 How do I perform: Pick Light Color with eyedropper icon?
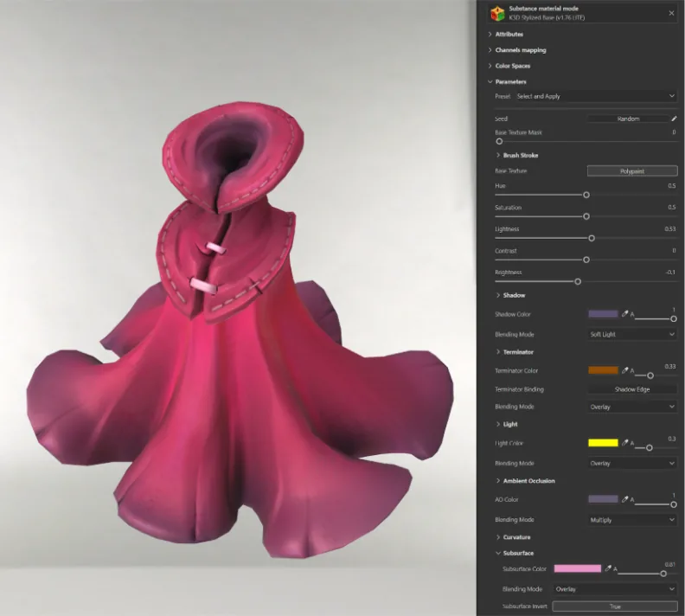click(624, 443)
